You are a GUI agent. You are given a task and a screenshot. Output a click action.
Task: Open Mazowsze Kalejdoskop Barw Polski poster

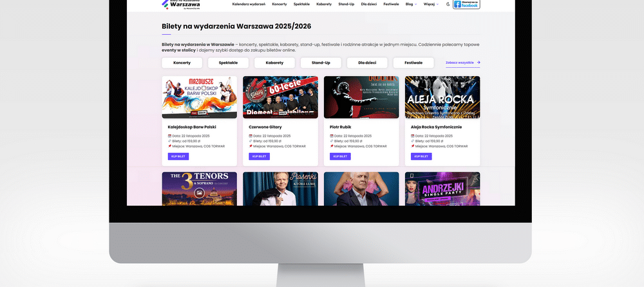click(x=199, y=97)
